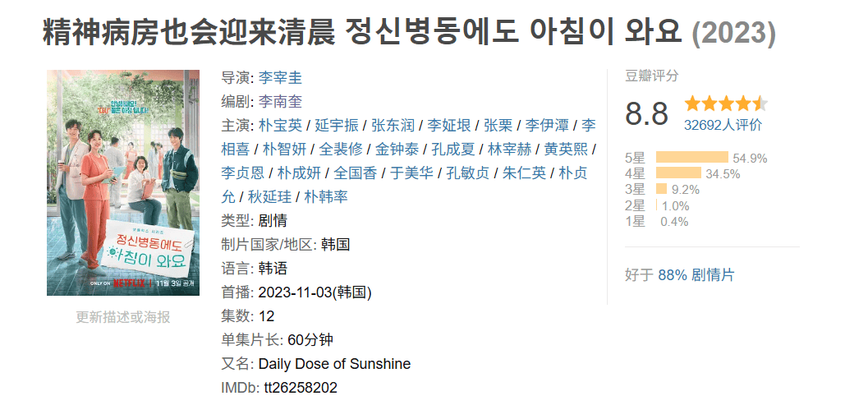
Task: Open actor 张东润 page
Action: [393, 125]
